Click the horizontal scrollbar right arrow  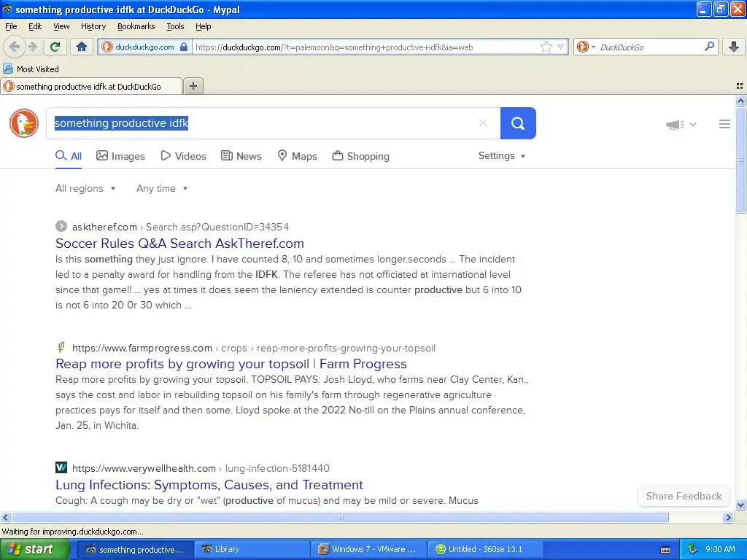coord(728,517)
